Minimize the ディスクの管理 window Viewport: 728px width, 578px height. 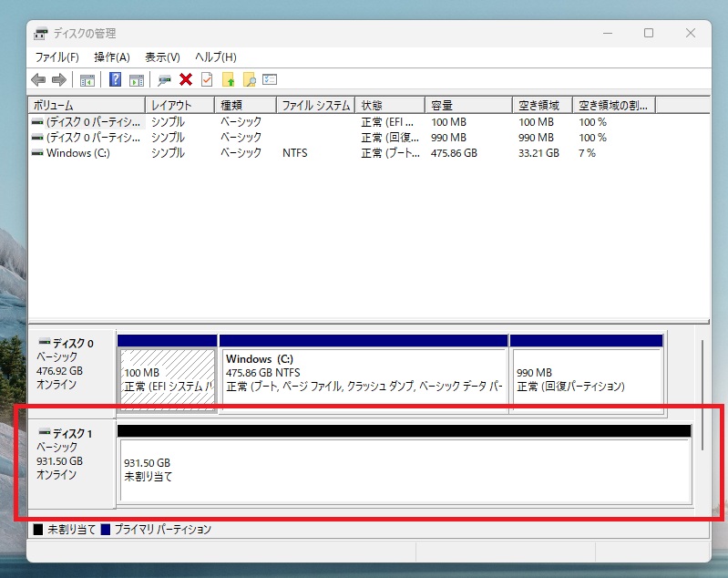coord(608,33)
